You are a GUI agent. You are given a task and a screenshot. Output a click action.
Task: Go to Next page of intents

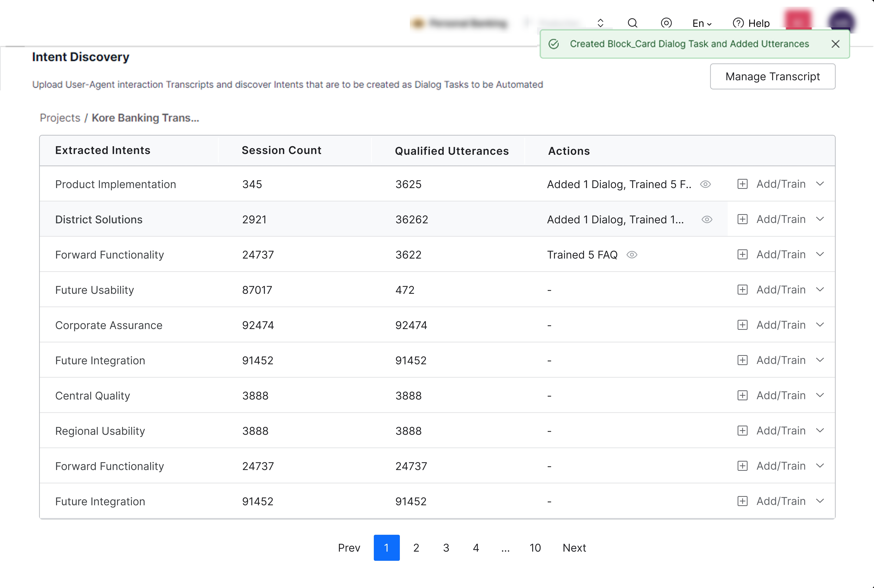coord(574,548)
